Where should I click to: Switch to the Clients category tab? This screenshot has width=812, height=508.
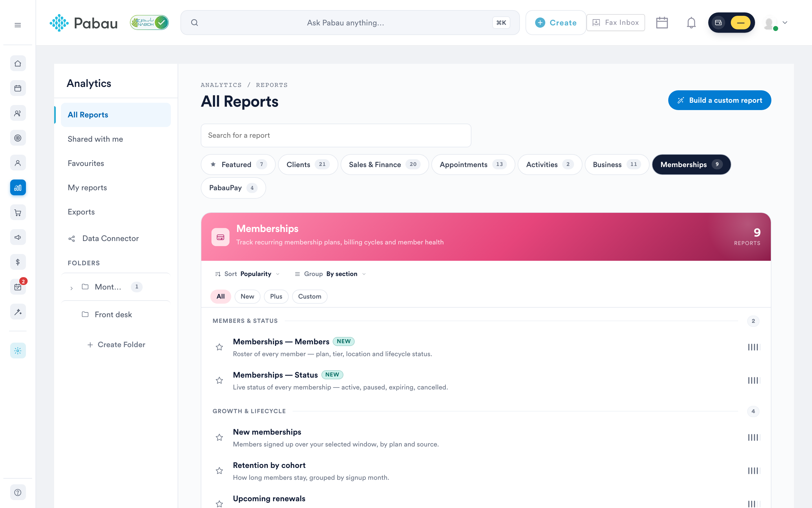click(308, 164)
